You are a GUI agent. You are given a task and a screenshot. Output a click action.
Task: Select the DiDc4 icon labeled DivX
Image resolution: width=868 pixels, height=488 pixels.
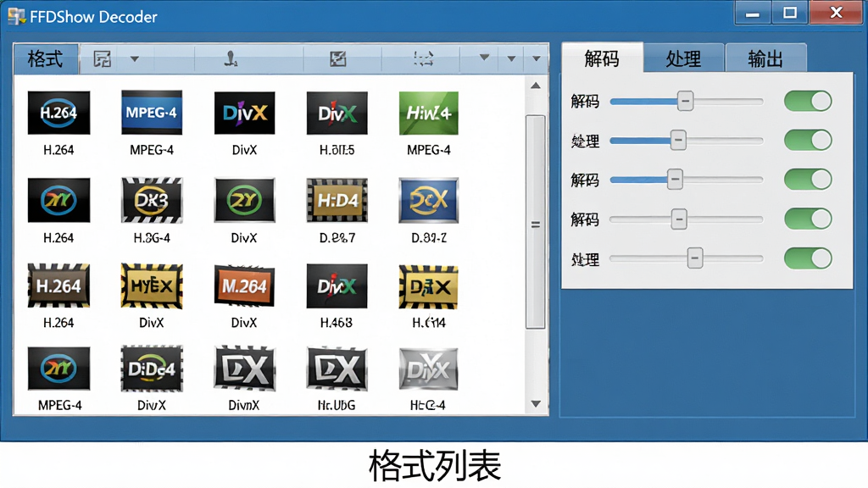point(152,369)
